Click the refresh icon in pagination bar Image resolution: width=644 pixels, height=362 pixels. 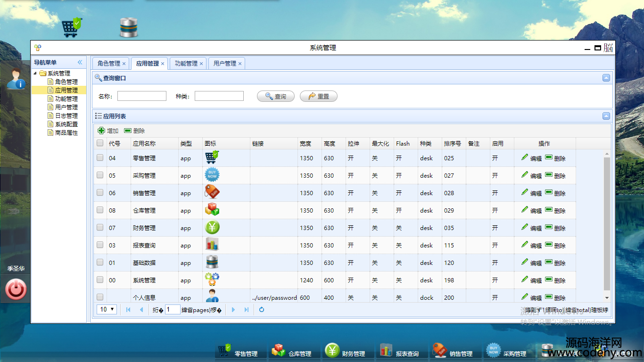262,310
